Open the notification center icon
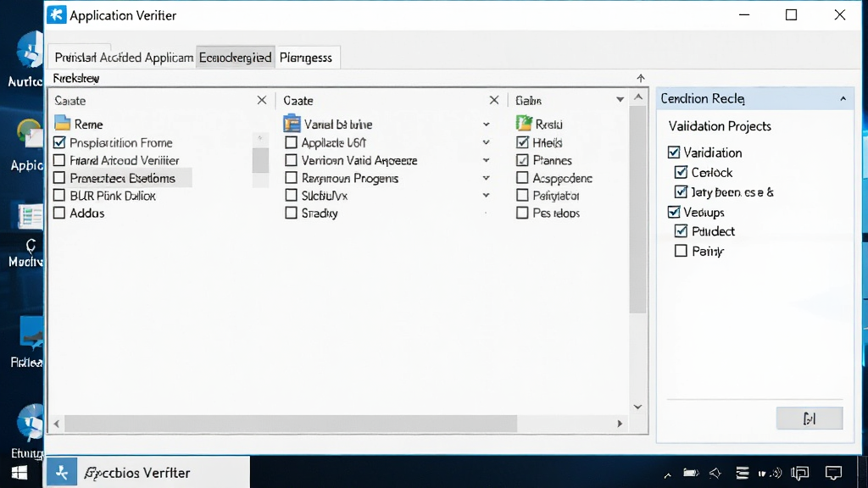The height and width of the screenshot is (488, 868). 833,473
